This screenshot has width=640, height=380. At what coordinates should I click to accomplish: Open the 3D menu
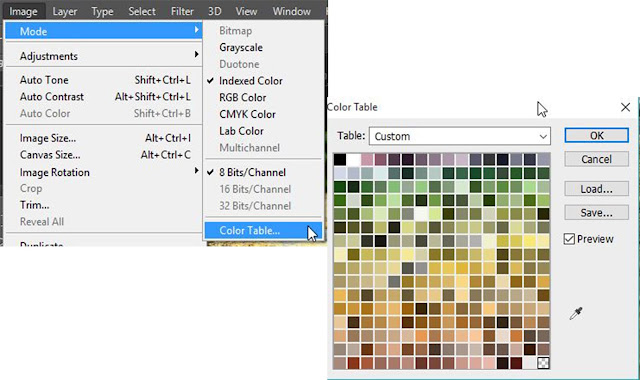(214, 11)
